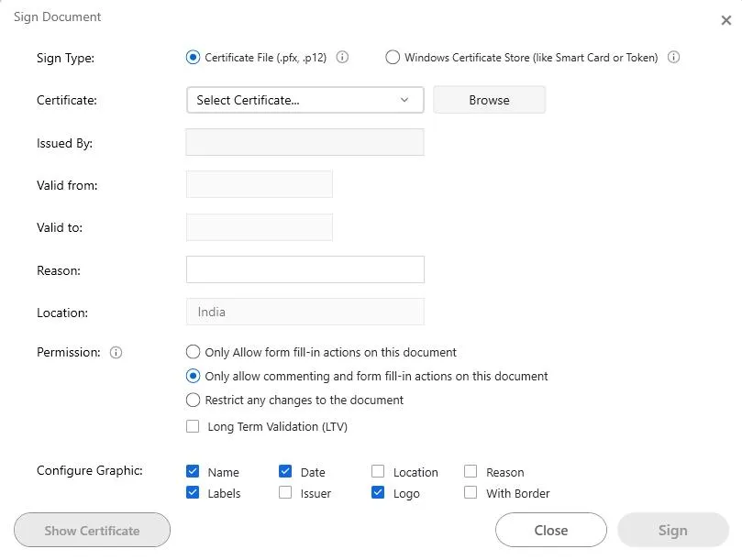Click info icon beside Windows Certificate Store
This screenshot has width=742, height=560.
[673, 57]
